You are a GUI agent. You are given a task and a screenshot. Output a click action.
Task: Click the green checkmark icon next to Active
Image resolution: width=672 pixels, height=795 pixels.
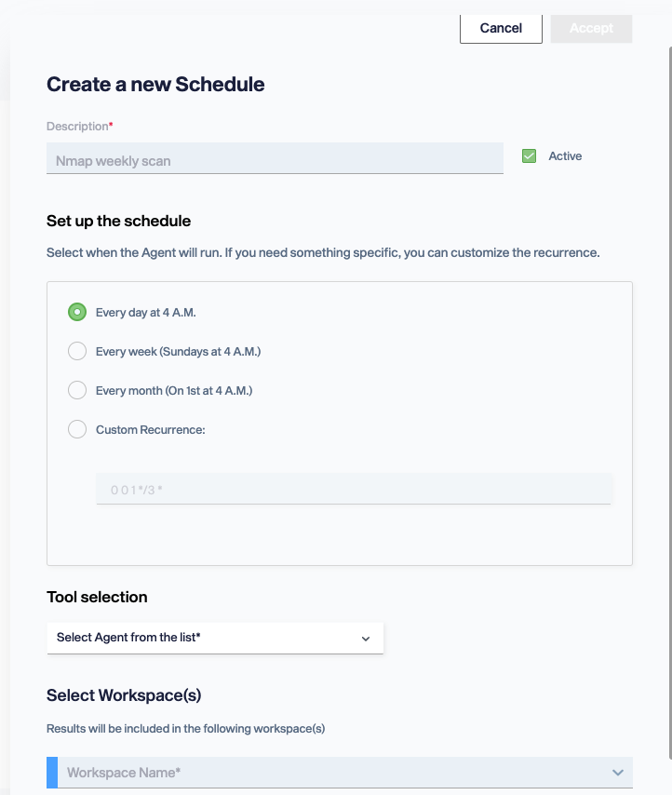coord(529,156)
